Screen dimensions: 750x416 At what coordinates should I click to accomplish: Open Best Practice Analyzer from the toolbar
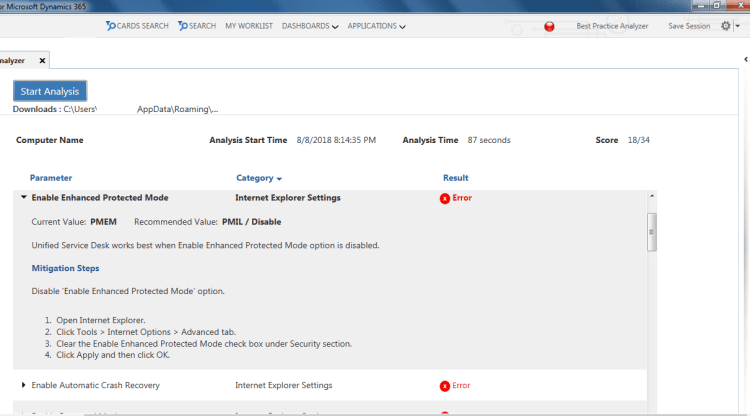(x=612, y=26)
